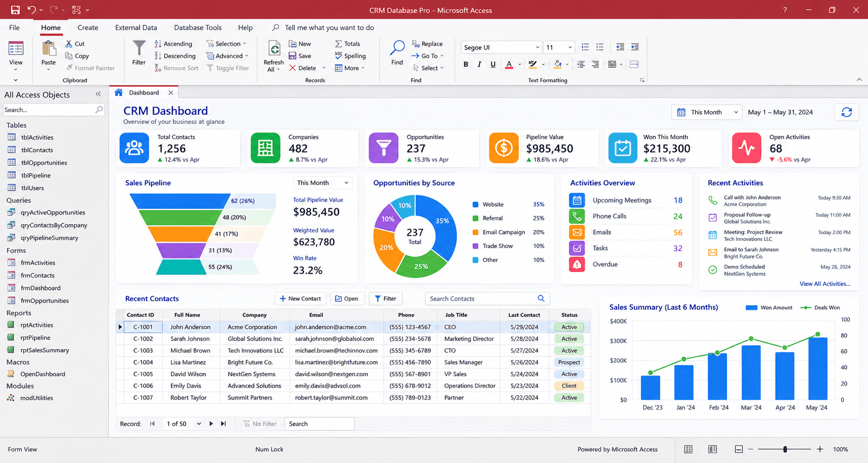The width and height of the screenshot is (868, 463).
Task: Click the Search Contacts field
Action: [x=487, y=299]
